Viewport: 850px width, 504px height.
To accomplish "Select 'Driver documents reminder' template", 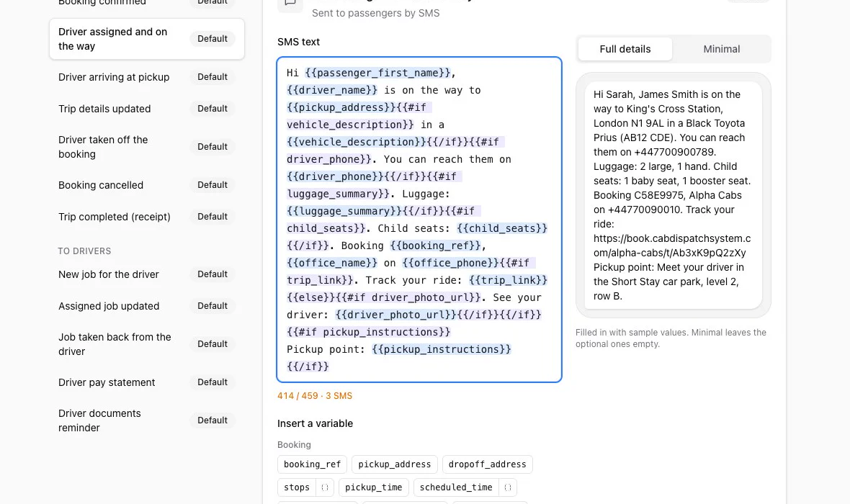I will click(x=147, y=420).
